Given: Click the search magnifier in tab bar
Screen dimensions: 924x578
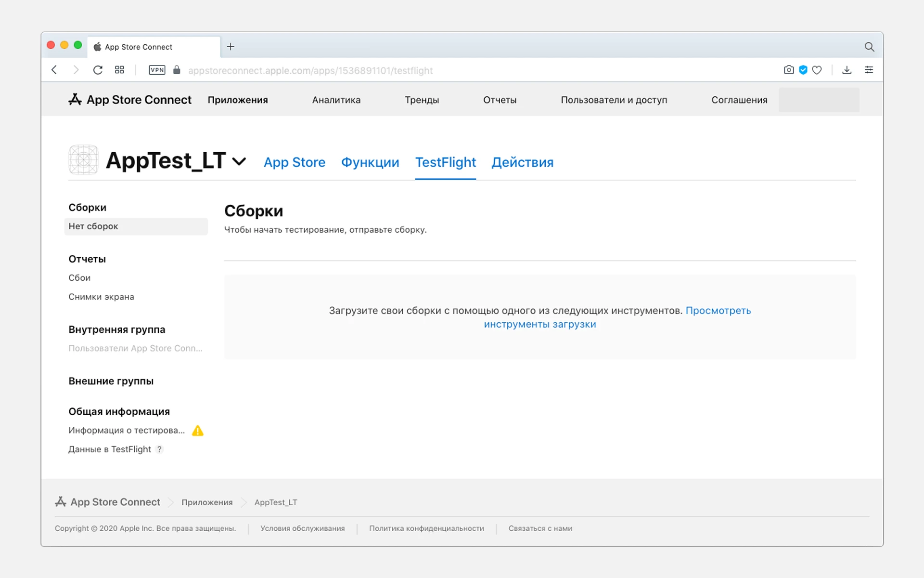Looking at the screenshot, I should click(869, 47).
